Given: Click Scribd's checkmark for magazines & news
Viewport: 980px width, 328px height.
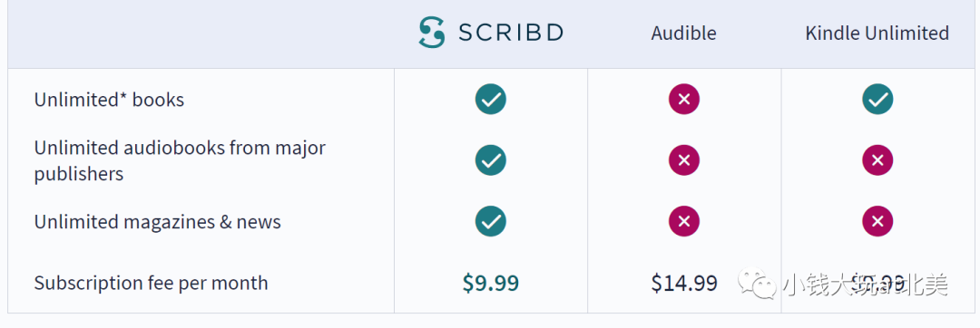Looking at the screenshot, I should coord(491,221).
